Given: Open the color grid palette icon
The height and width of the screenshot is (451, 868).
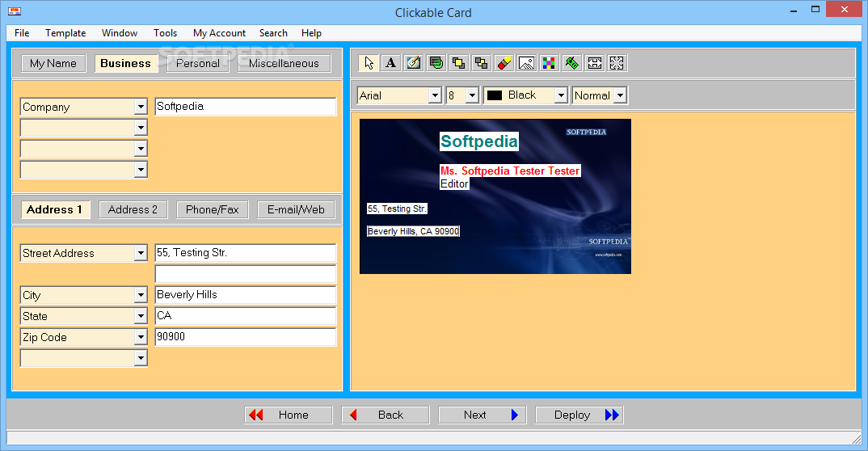Looking at the screenshot, I should (x=549, y=63).
